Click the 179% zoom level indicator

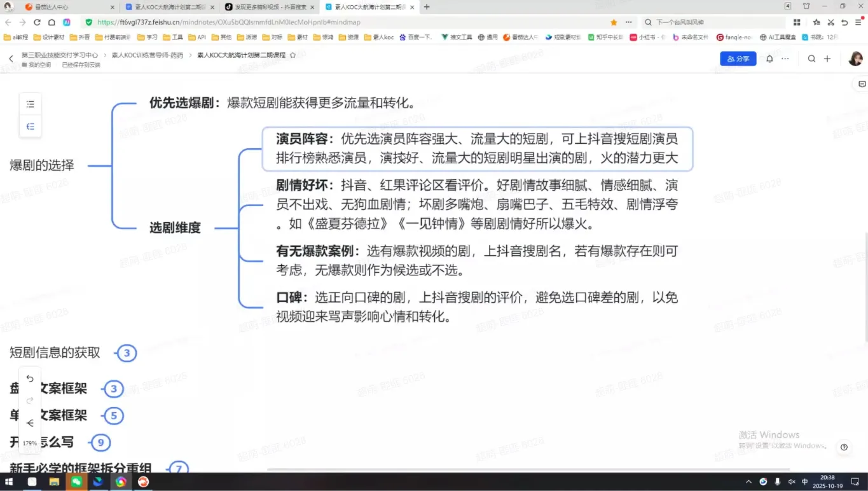29,442
